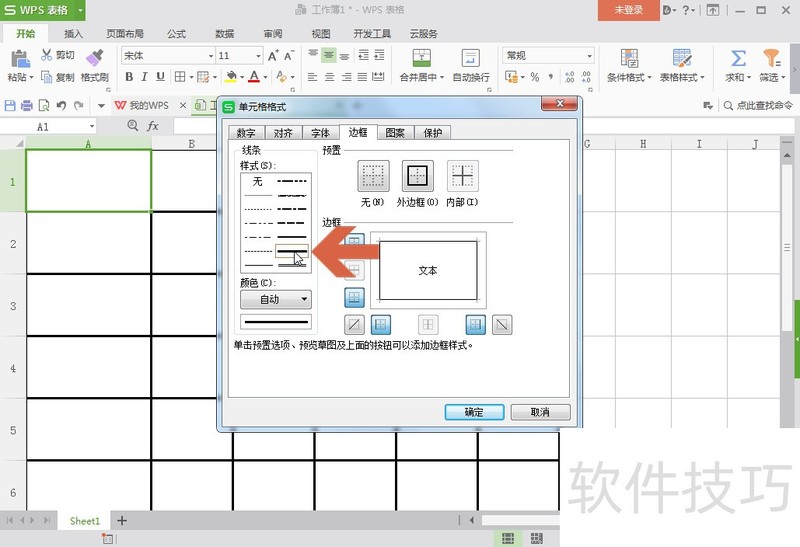Switch to 图案 tab in dialog

coord(395,133)
